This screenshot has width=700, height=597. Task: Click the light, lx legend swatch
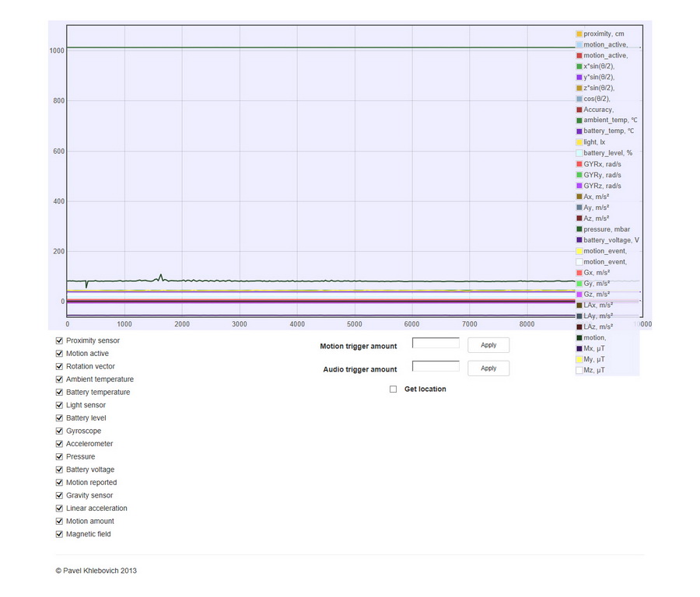tap(579, 142)
